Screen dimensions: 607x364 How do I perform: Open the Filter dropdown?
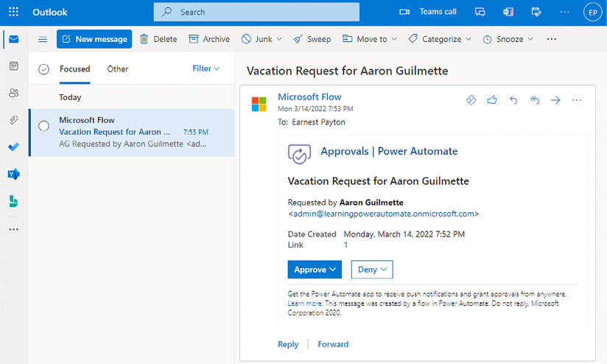click(206, 69)
